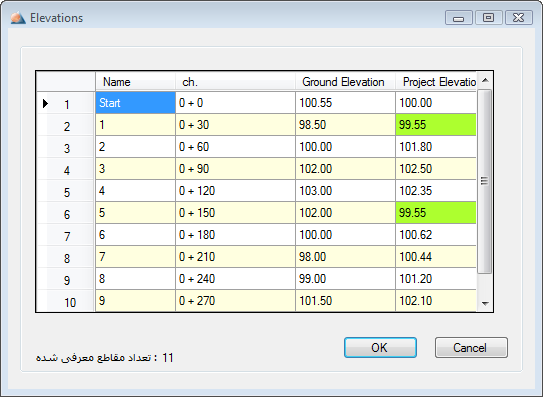Click ground elevation cell 98.50
Screen dimensions: 543x397
[x=345, y=125]
